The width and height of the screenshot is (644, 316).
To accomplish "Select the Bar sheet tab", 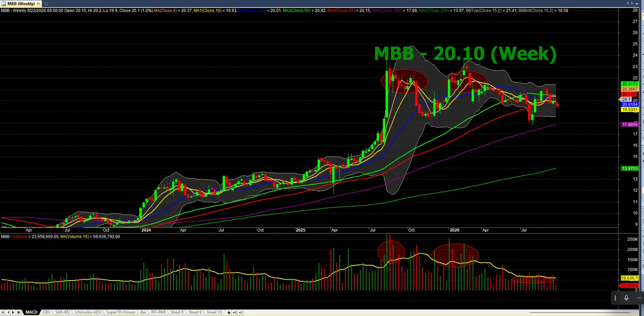I will (143, 312).
